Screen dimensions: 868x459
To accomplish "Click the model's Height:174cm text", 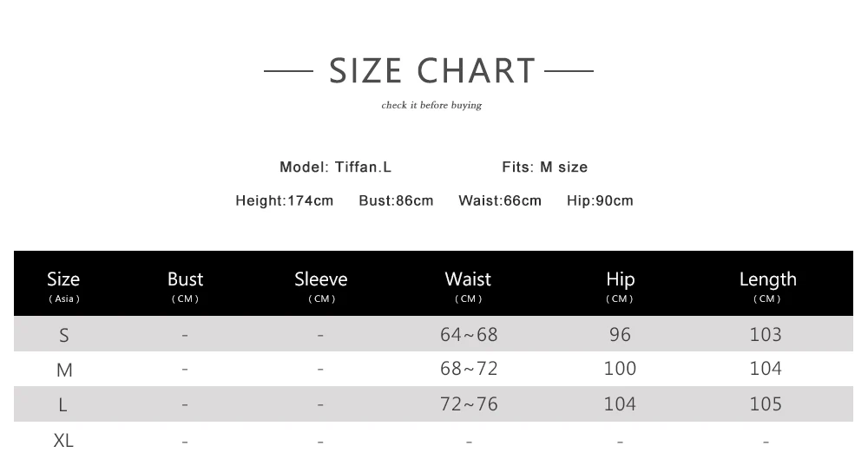I will pos(284,200).
